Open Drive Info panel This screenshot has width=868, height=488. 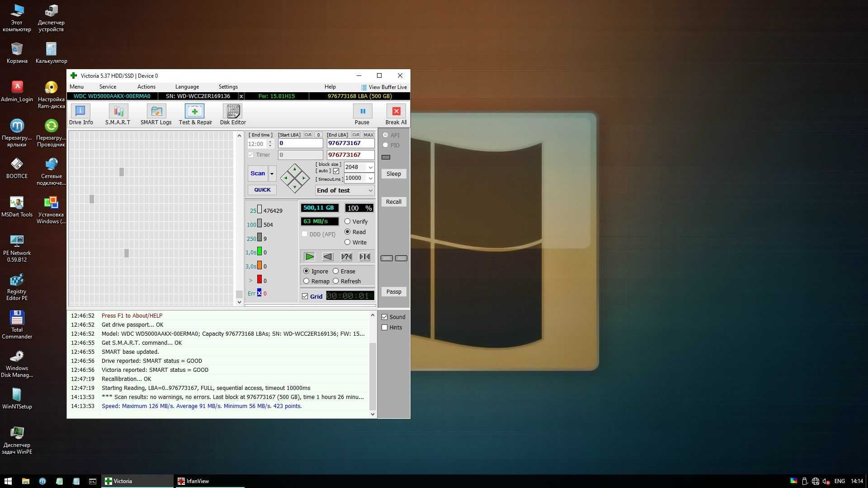tap(81, 114)
